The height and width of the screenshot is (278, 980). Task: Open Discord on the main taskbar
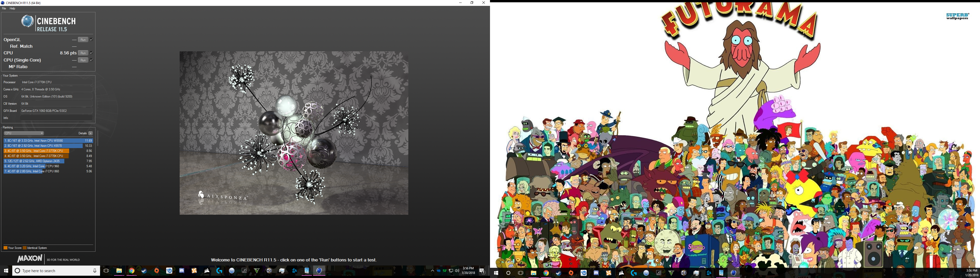click(x=182, y=271)
